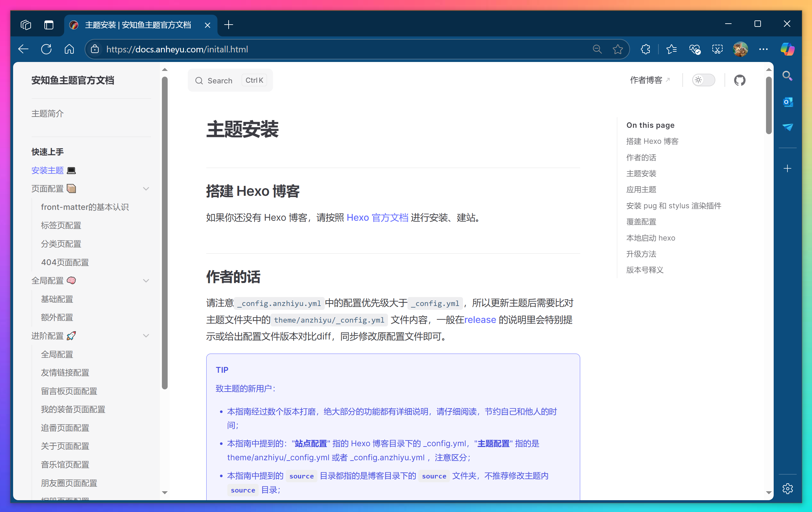Refresh the current page
Screen dimensions: 812x512
[x=46, y=49]
